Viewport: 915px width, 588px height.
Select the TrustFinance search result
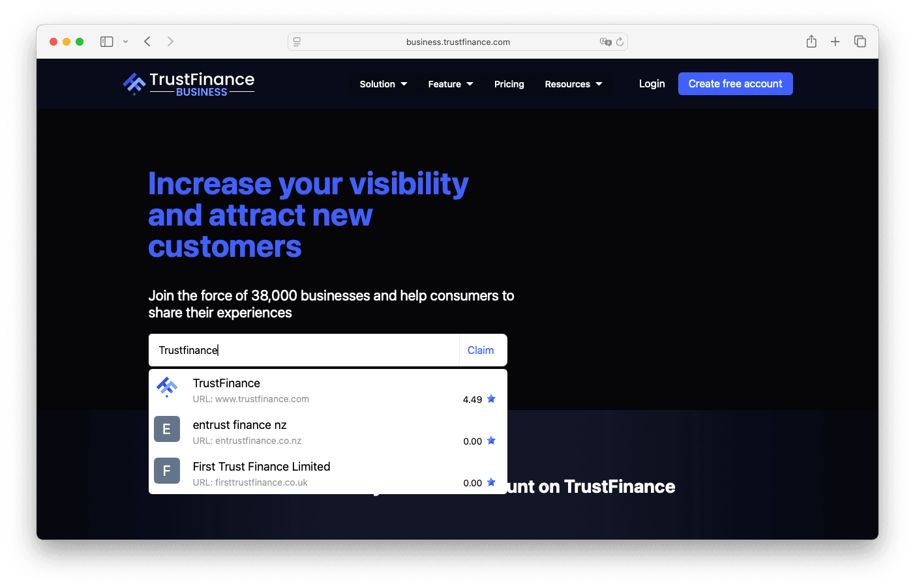(x=328, y=390)
